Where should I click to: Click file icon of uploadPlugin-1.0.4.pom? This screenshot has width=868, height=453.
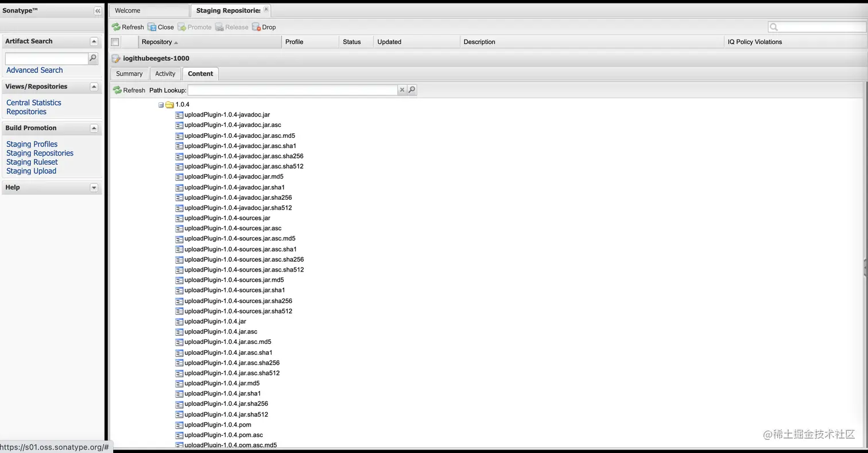tap(179, 425)
